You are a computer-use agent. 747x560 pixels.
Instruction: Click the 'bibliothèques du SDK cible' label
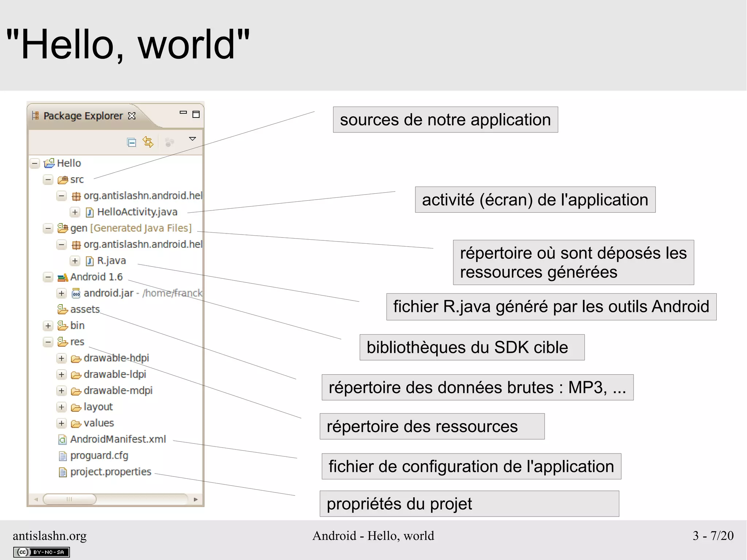[x=472, y=347]
